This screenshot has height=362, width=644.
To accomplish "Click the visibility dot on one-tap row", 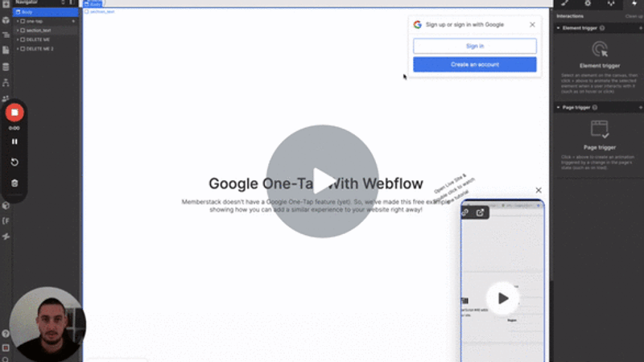I will (73, 22).
